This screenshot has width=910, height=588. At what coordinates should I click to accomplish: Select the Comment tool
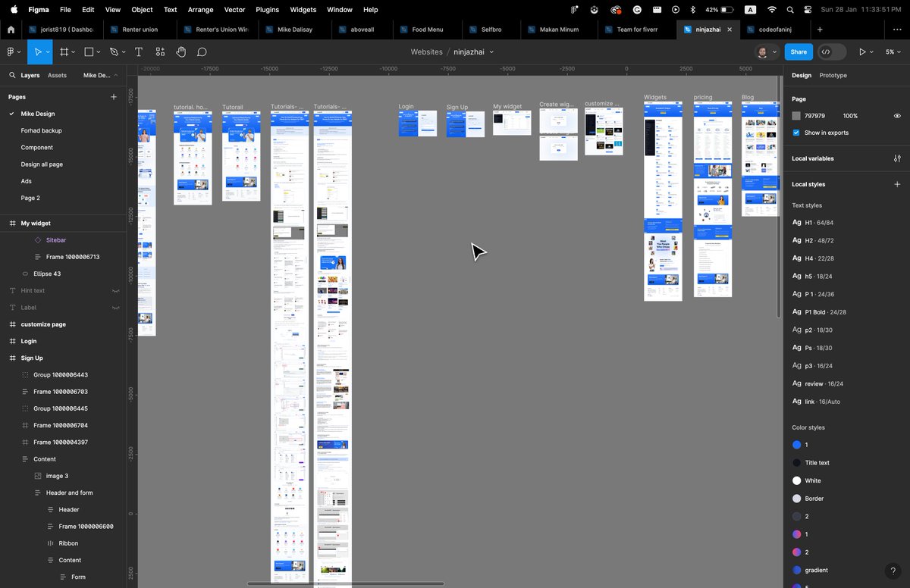click(x=202, y=52)
